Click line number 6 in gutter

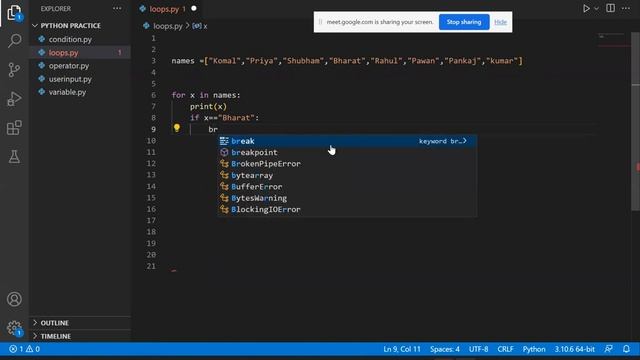click(x=153, y=95)
